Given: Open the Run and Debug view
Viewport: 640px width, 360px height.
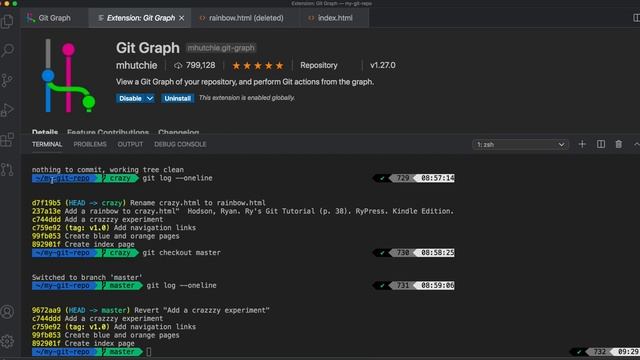Looking at the screenshot, I should click(x=7, y=110).
